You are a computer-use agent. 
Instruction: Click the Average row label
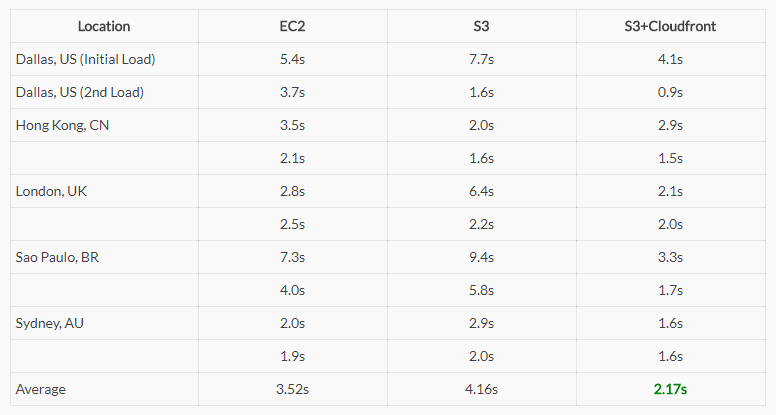[x=41, y=389]
